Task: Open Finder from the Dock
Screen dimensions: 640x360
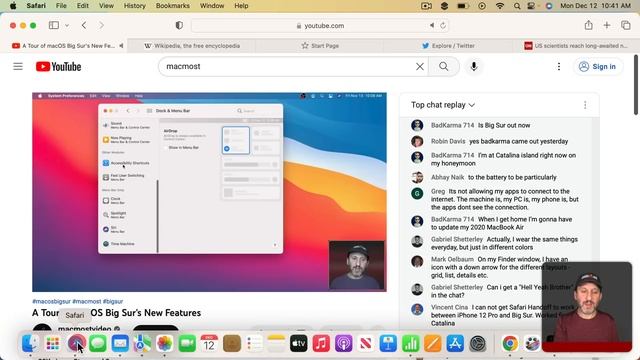Action: pyautogui.click(x=30, y=343)
